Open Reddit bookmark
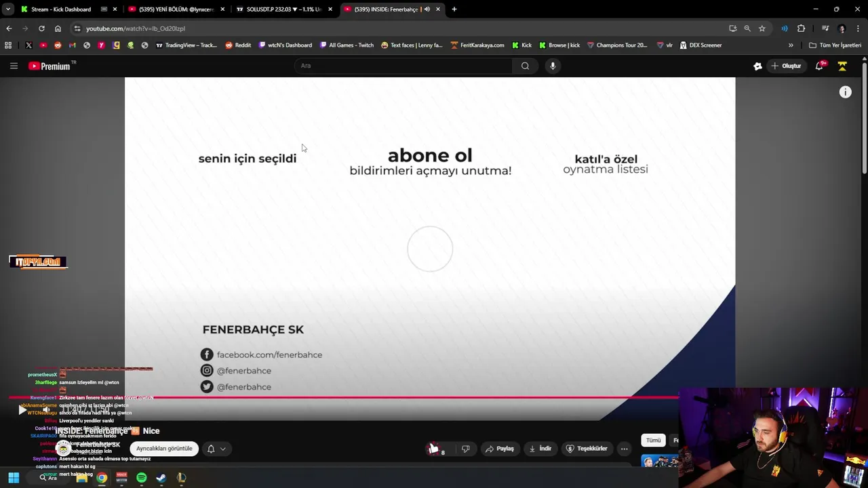This screenshot has height=488, width=868. pos(238,45)
